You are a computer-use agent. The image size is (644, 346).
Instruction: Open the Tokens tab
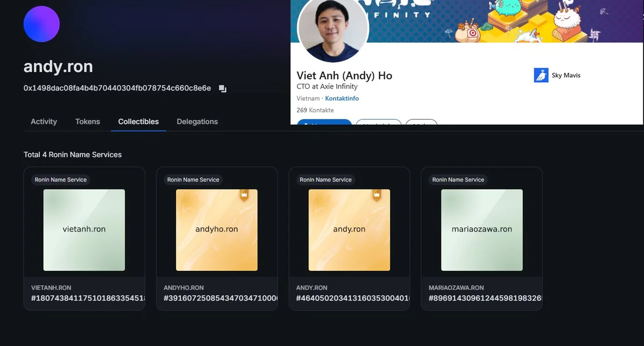[x=88, y=121]
